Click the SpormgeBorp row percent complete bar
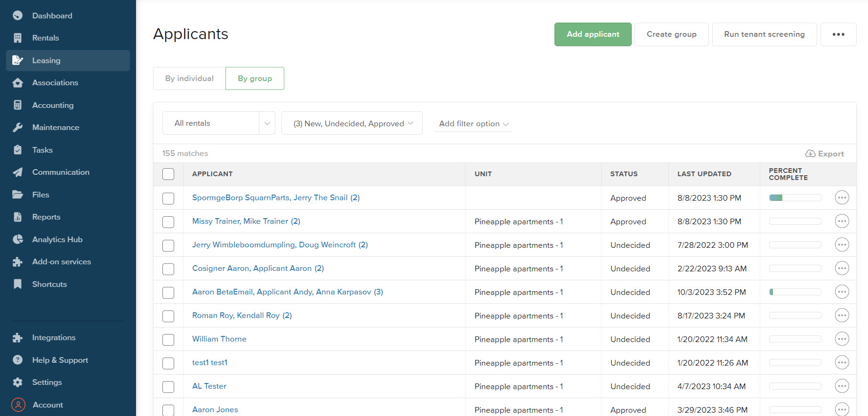 [x=795, y=198]
